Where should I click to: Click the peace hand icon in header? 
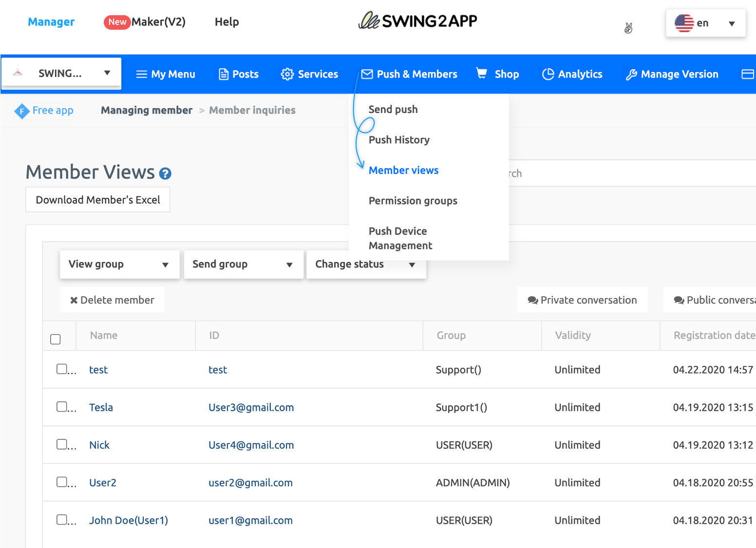click(x=628, y=28)
